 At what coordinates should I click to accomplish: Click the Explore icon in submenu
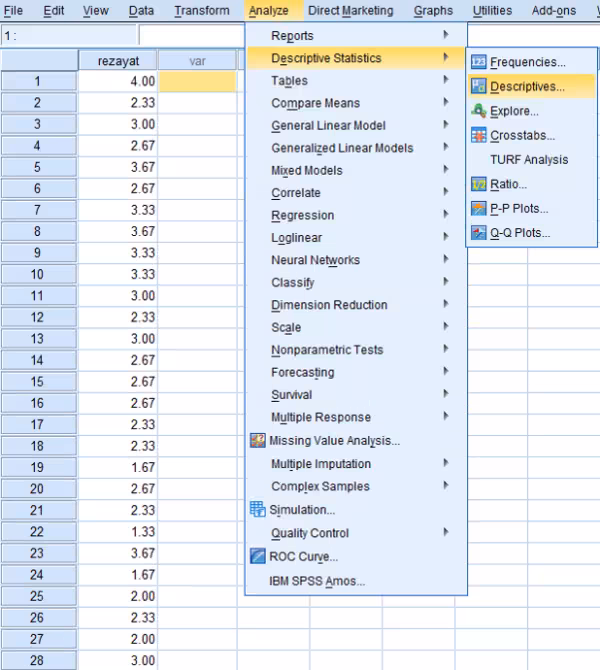click(x=479, y=110)
